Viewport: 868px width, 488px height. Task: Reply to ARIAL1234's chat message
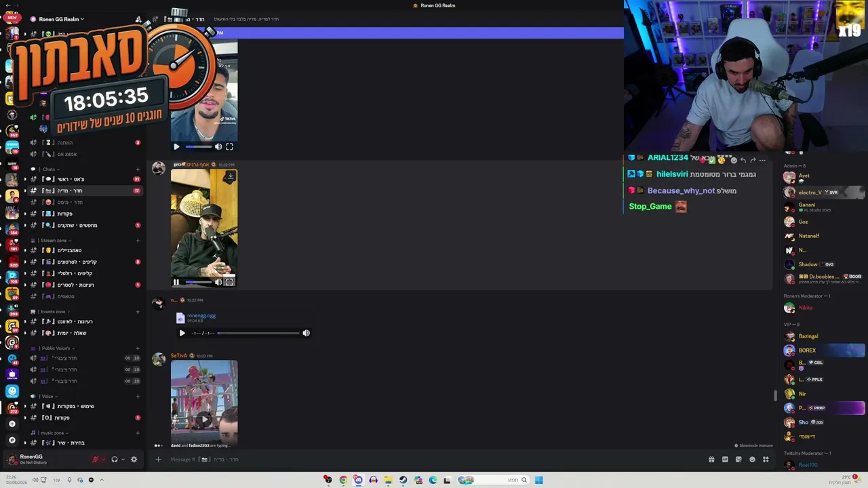tap(743, 161)
